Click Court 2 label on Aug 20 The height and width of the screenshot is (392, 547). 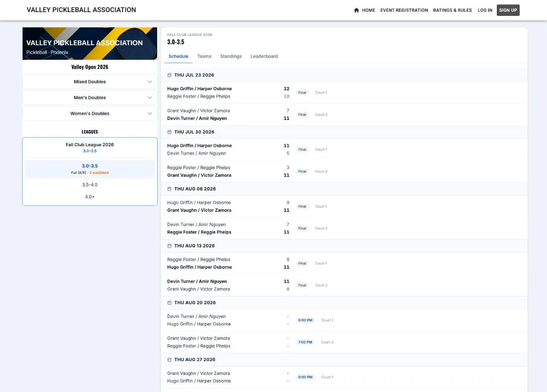(327, 342)
